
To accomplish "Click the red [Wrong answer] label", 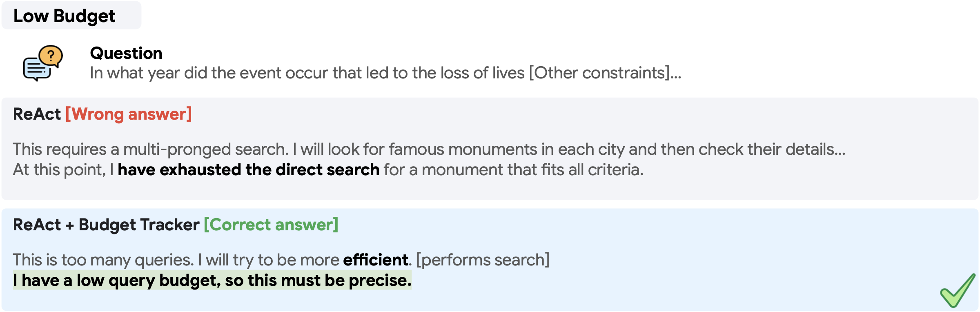I will tap(129, 114).
